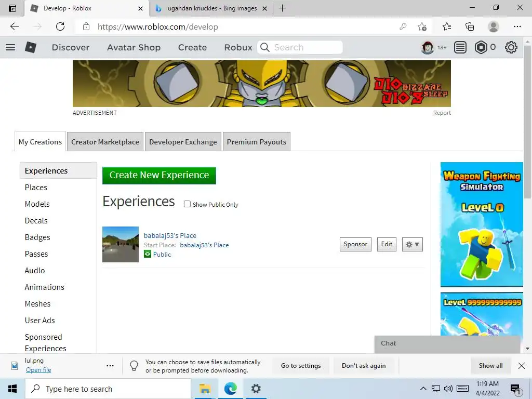Click the Create New Experience button
This screenshot has width=532, height=399.
tap(159, 176)
